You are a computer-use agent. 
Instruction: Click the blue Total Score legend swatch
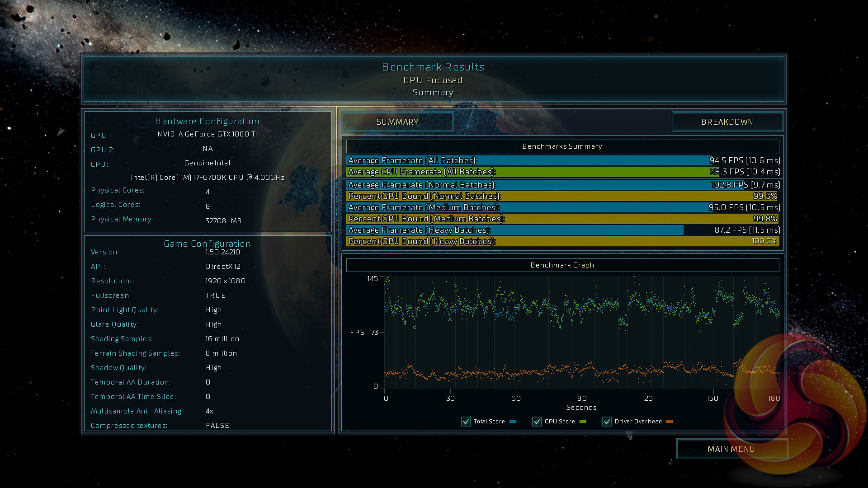(513, 422)
